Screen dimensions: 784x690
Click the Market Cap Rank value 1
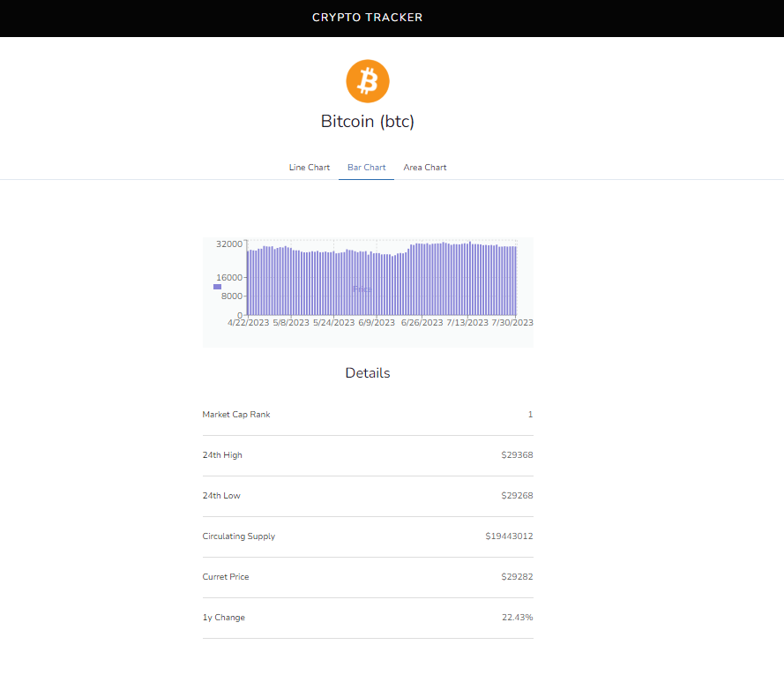tap(531, 415)
